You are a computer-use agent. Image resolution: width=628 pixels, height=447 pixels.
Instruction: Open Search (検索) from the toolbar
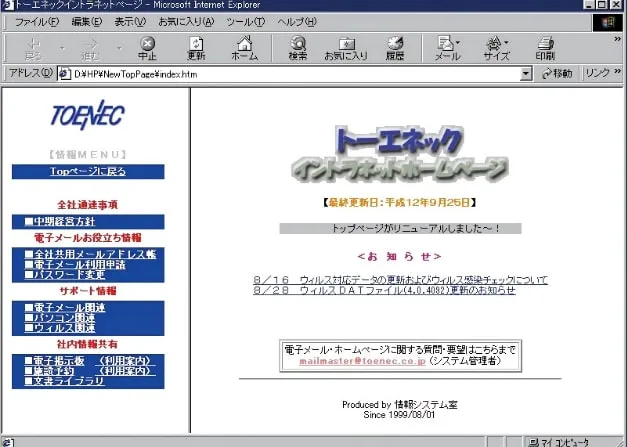coord(298,48)
